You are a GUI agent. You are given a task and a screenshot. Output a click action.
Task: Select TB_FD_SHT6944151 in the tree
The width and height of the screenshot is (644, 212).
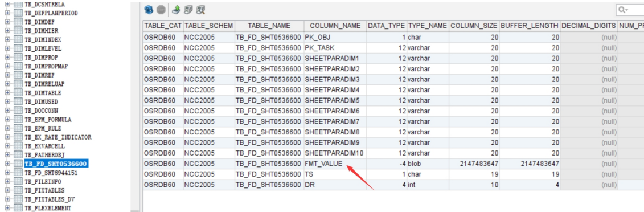(x=51, y=173)
